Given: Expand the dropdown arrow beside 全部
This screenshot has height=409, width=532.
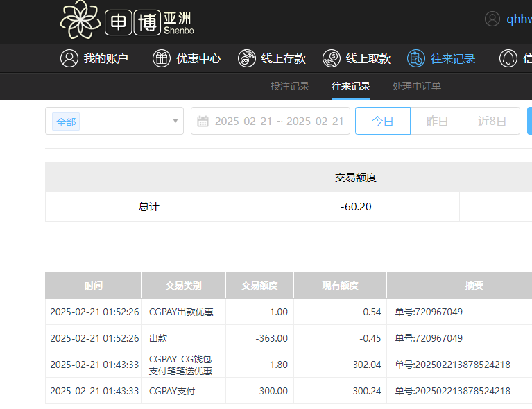Looking at the screenshot, I should pyautogui.click(x=175, y=122).
